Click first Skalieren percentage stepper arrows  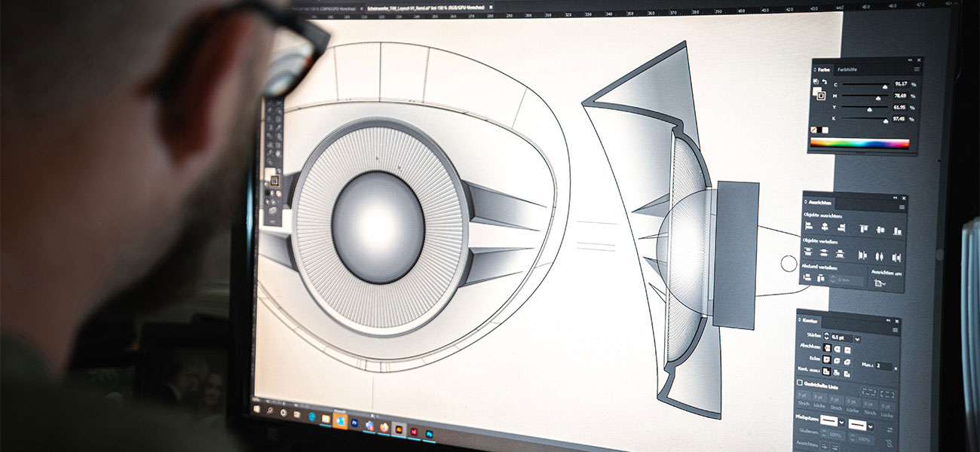823,432
